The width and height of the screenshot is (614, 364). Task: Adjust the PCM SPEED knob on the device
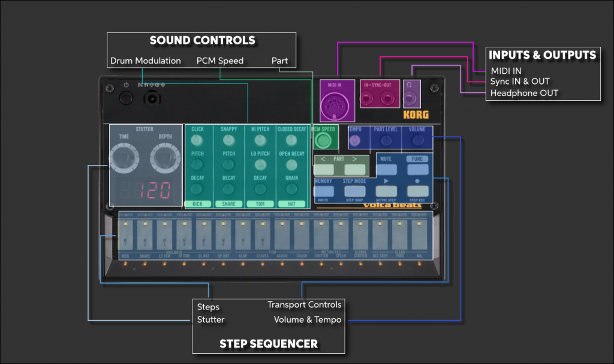(323, 140)
